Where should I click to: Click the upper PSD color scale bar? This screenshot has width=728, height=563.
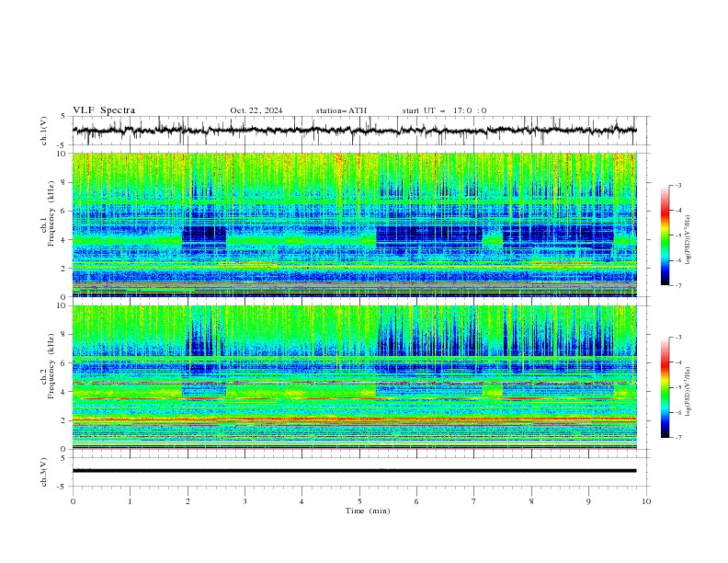tap(665, 235)
